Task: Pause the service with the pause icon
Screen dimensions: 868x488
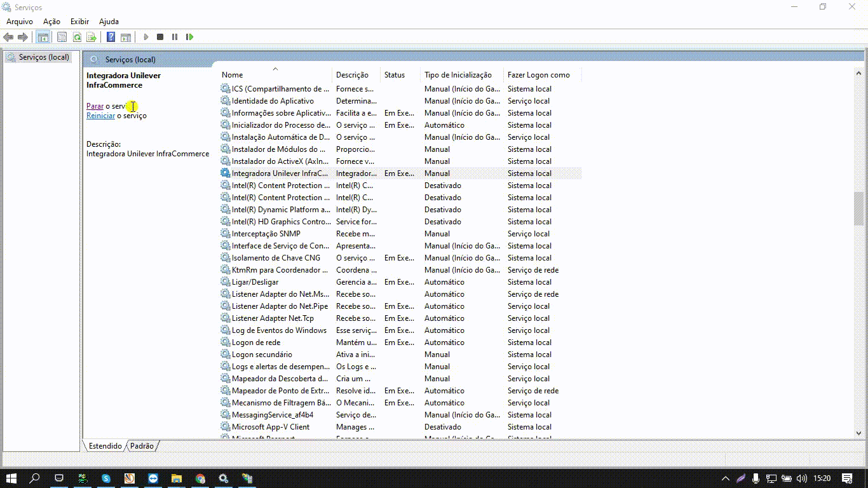Action: click(x=175, y=37)
